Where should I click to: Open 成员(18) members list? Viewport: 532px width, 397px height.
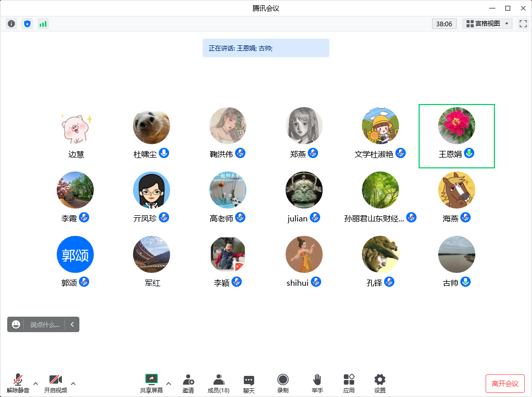pos(219,383)
